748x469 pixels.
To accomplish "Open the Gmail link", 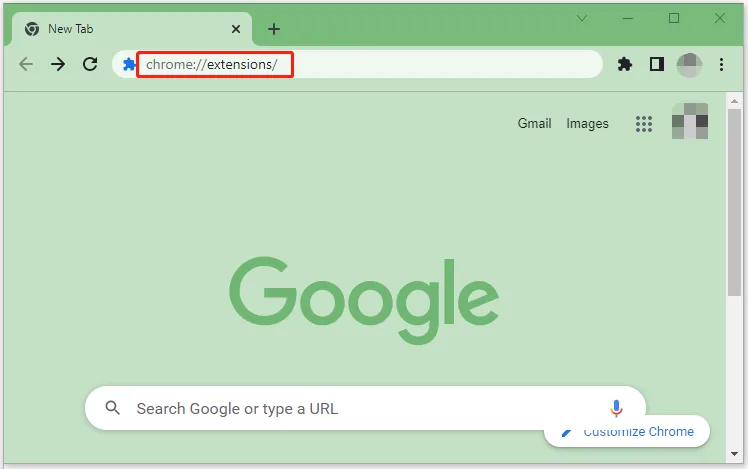I will (534, 124).
